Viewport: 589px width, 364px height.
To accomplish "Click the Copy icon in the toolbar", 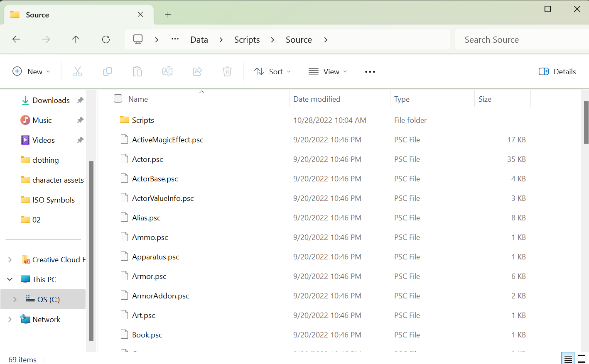I will pyautogui.click(x=108, y=71).
